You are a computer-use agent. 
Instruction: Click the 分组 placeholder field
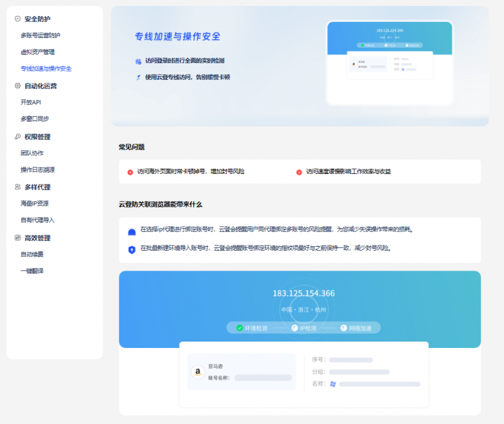[x=359, y=372]
